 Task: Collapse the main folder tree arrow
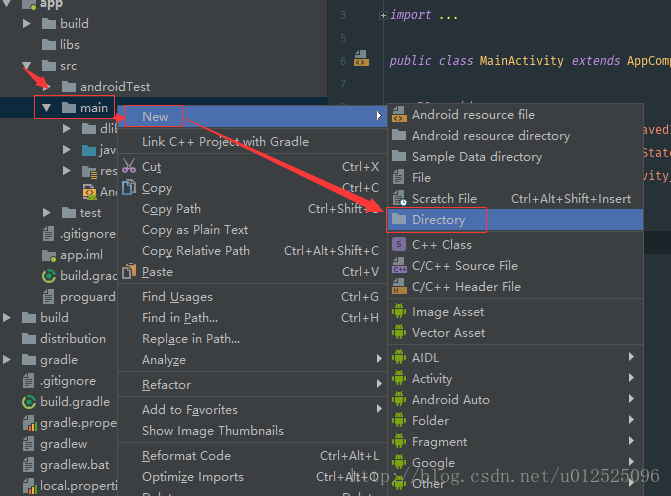46,107
